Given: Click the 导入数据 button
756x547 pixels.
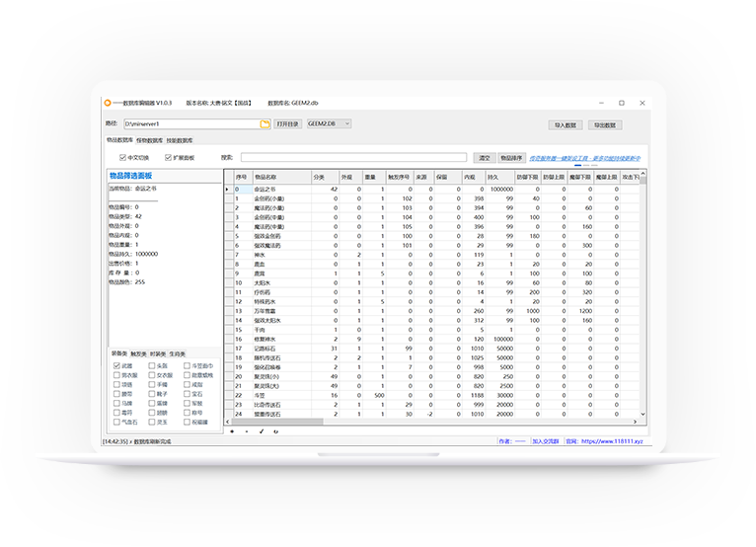Looking at the screenshot, I should (x=566, y=125).
